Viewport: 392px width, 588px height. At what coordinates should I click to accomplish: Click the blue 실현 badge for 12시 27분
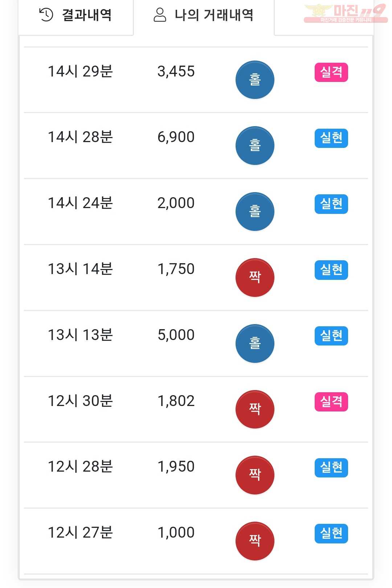click(x=331, y=534)
